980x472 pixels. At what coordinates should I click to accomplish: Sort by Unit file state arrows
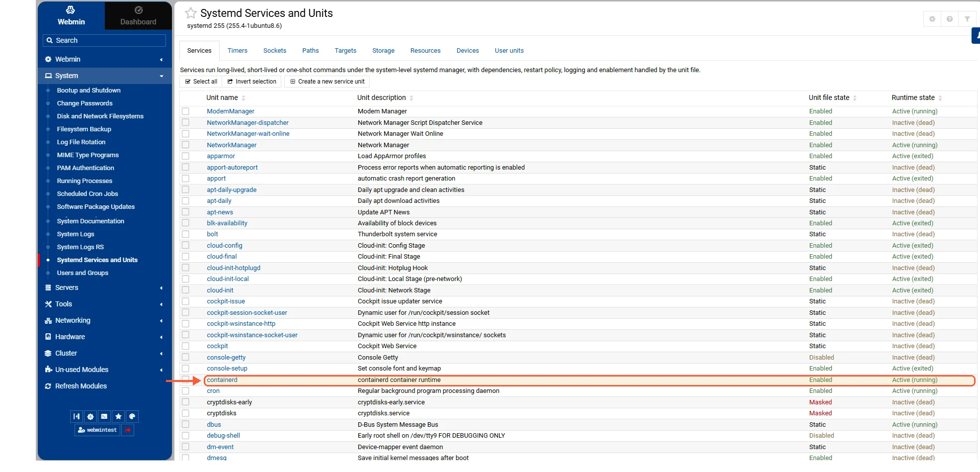tap(855, 98)
